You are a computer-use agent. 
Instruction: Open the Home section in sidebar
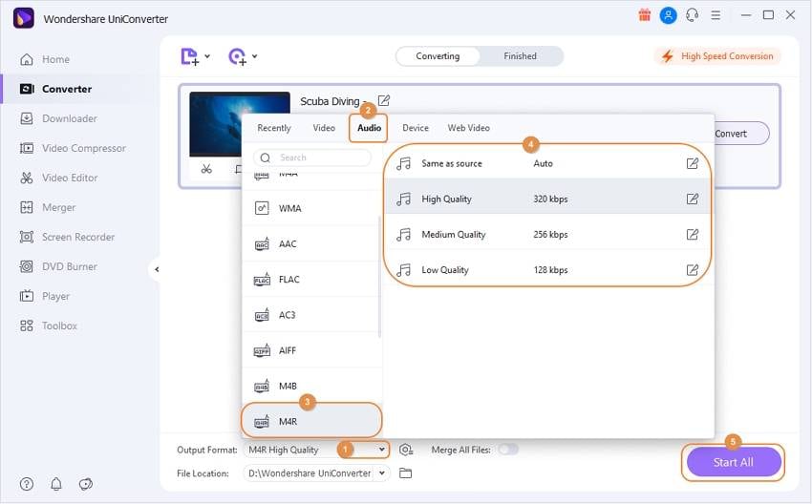point(45,59)
